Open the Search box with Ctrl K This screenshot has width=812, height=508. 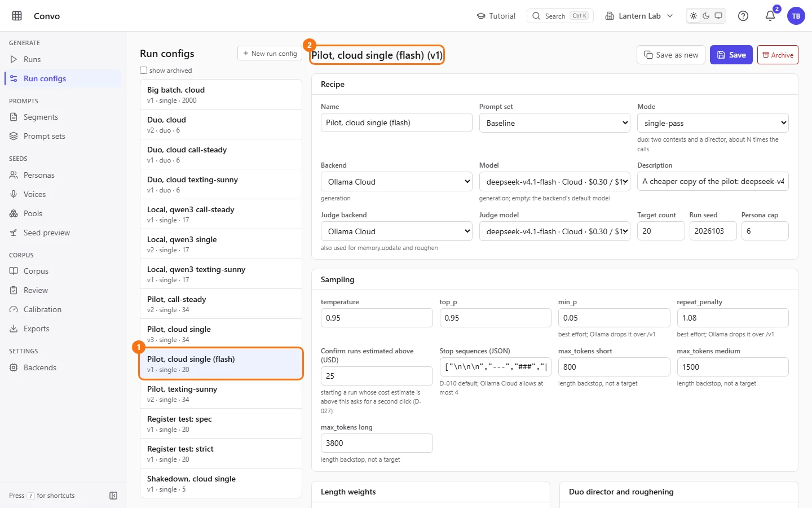(x=560, y=16)
